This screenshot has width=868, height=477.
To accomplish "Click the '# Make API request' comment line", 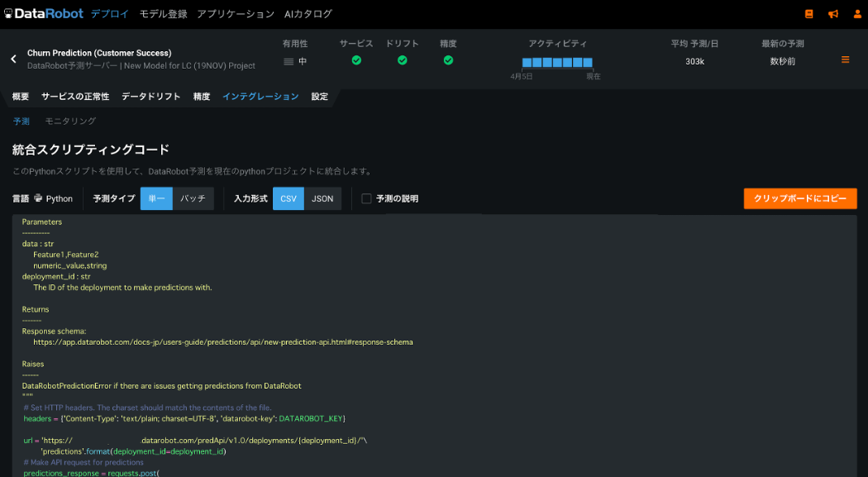I will 83,462.
